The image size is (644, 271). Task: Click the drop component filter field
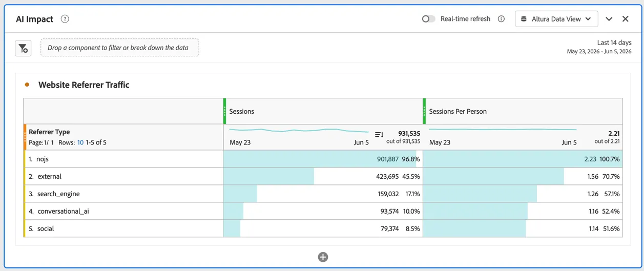(x=120, y=48)
